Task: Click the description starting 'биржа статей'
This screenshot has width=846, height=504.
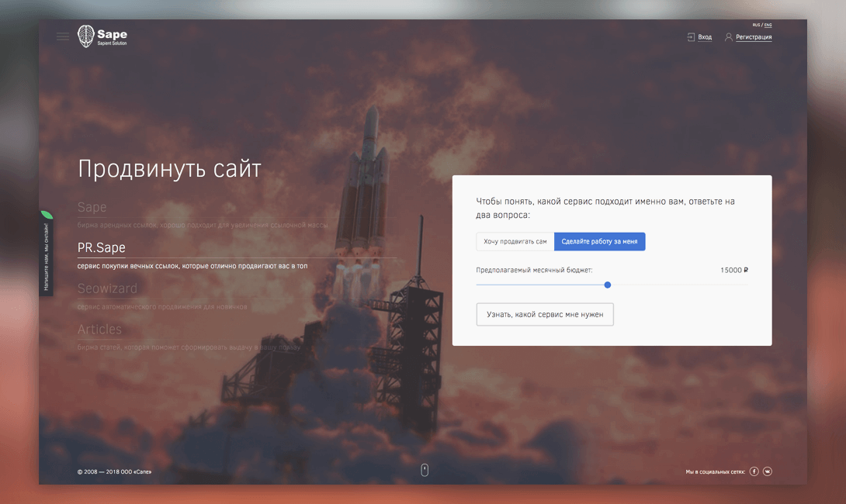Action: pos(189,347)
